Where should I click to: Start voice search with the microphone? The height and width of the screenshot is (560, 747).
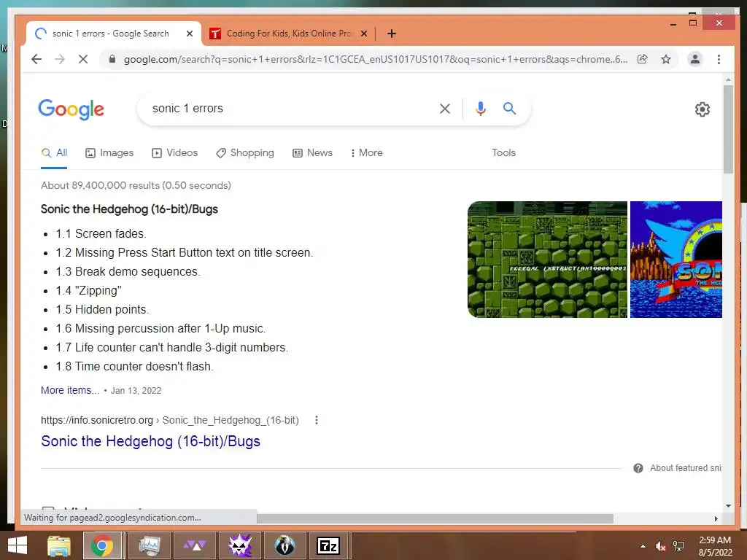481,109
